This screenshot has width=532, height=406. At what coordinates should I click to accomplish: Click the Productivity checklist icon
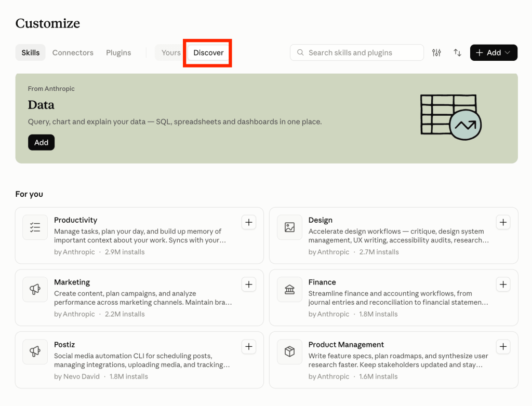click(35, 227)
